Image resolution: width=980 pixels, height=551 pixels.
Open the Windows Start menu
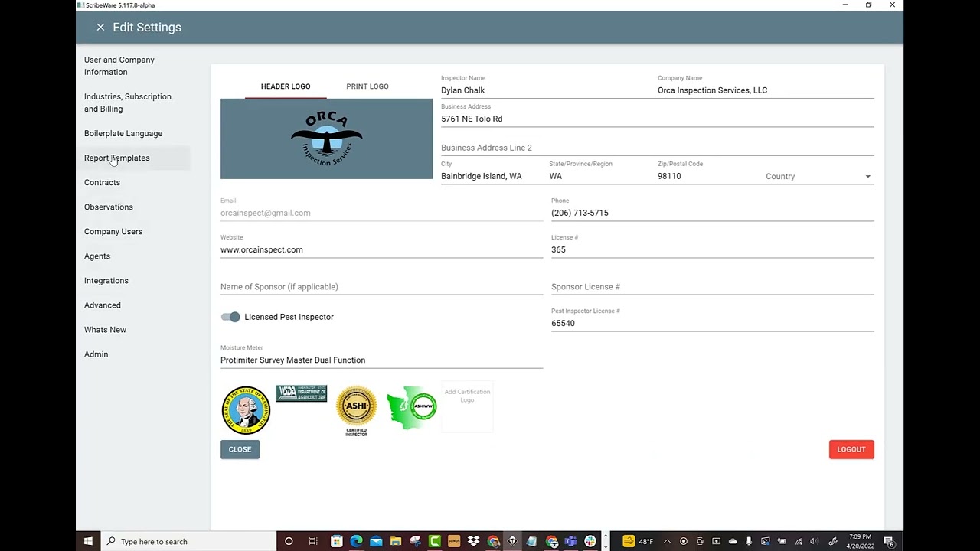[x=88, y=541]
